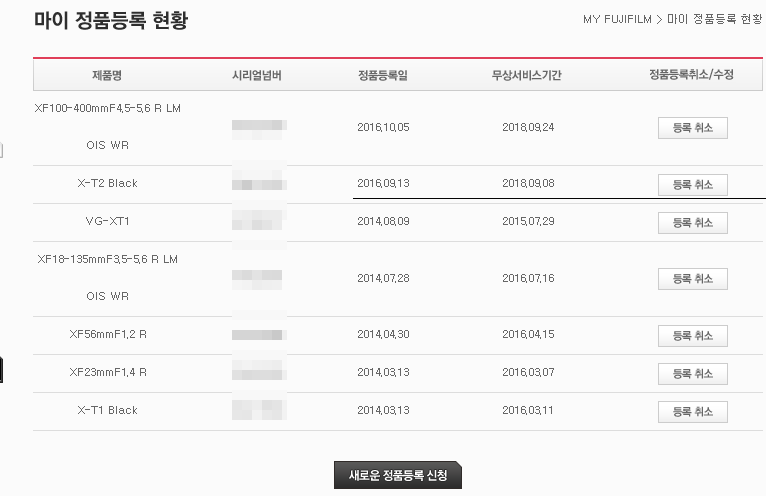This screenshot has width=766, height=496.
Task: Select the X-T1 Black product entry
Action: coord(107,410)
